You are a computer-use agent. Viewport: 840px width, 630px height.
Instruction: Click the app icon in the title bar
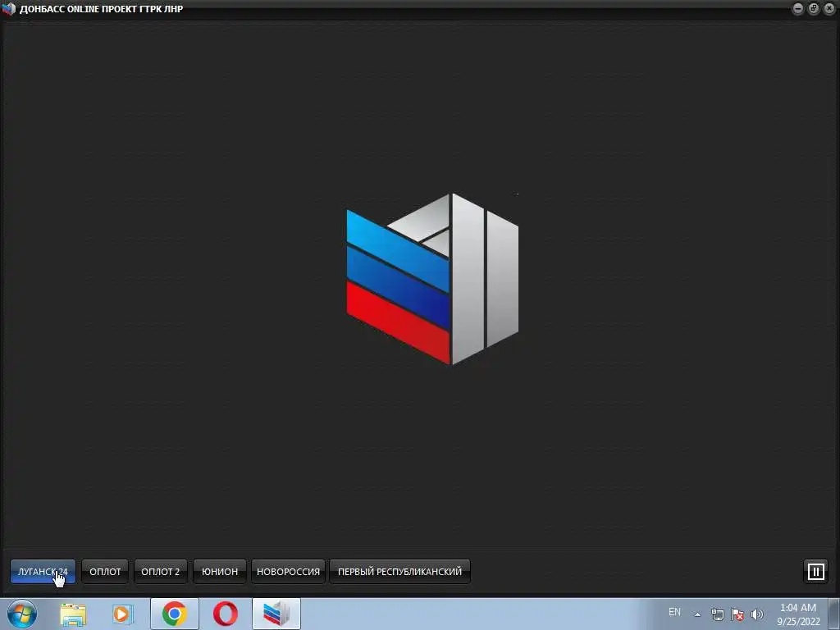9,8
